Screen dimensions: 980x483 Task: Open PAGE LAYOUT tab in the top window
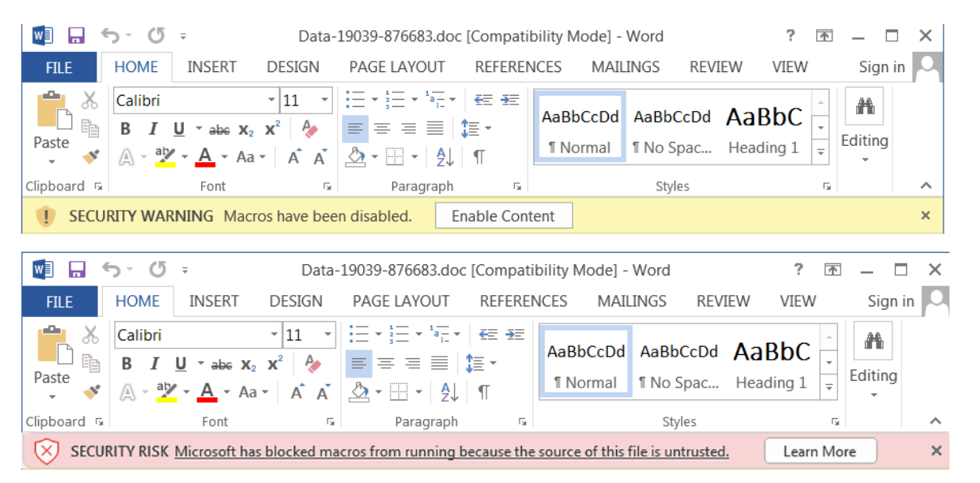[397, 67]
